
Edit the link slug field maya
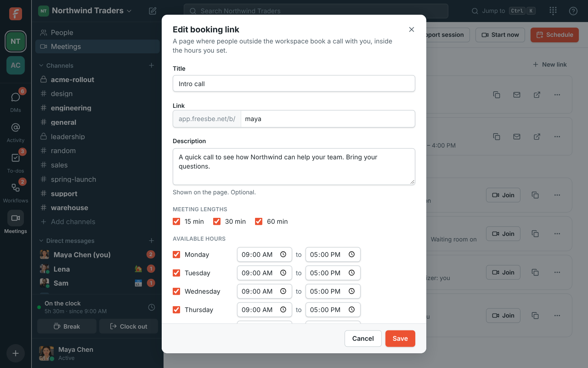[x=328, y=119]
